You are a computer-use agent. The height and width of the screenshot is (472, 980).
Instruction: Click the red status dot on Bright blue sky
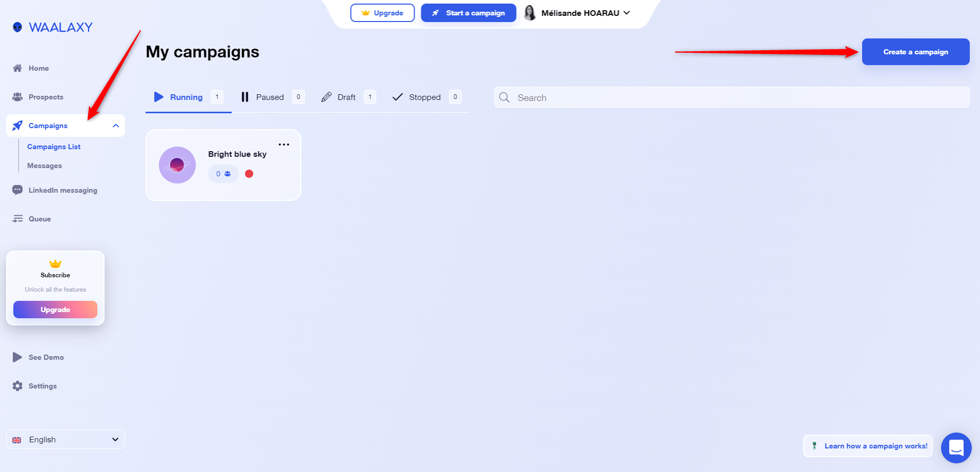pos(249,174)
